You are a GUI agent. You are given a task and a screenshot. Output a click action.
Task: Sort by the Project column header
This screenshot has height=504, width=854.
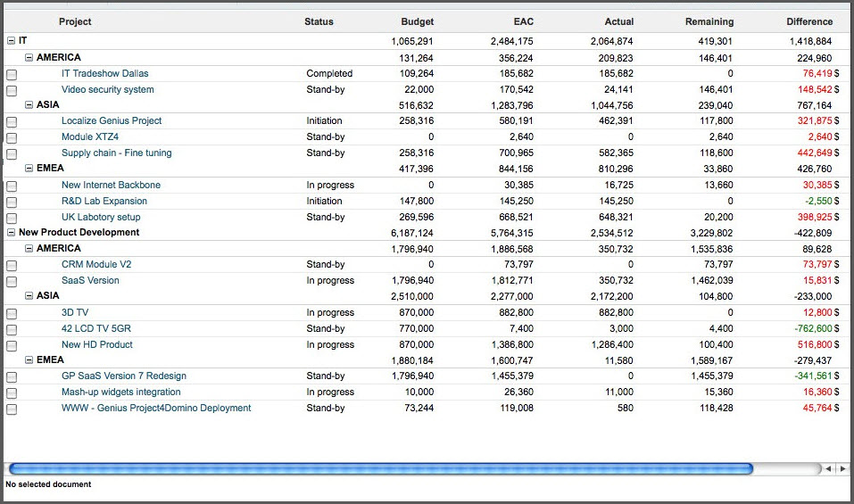pos(75,21)
